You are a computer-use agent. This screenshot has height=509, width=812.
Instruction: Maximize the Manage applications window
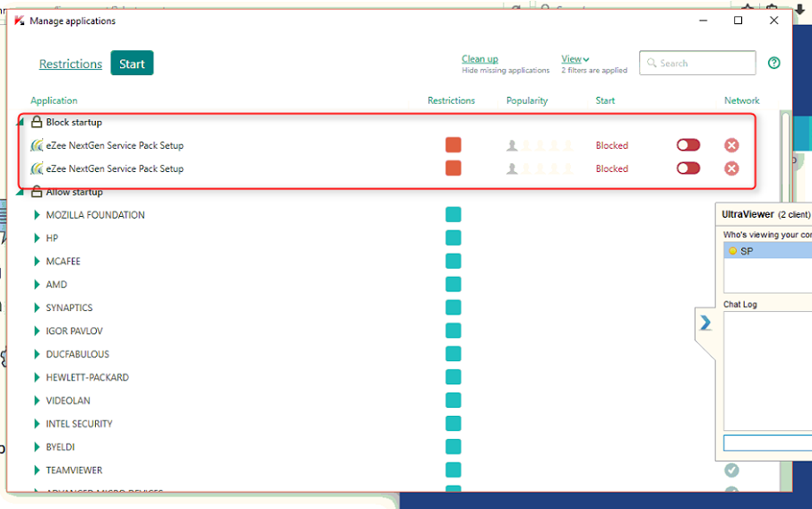coord(738,21)
